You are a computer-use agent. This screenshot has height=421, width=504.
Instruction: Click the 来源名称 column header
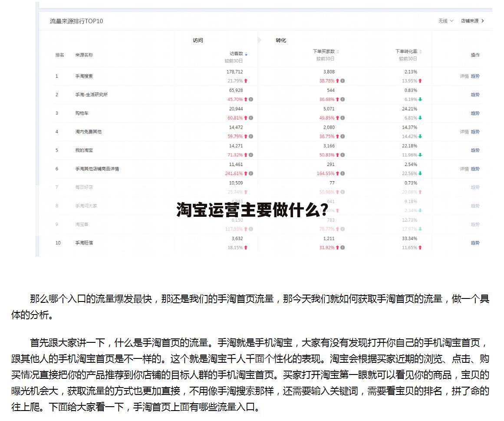click(84, 55)
